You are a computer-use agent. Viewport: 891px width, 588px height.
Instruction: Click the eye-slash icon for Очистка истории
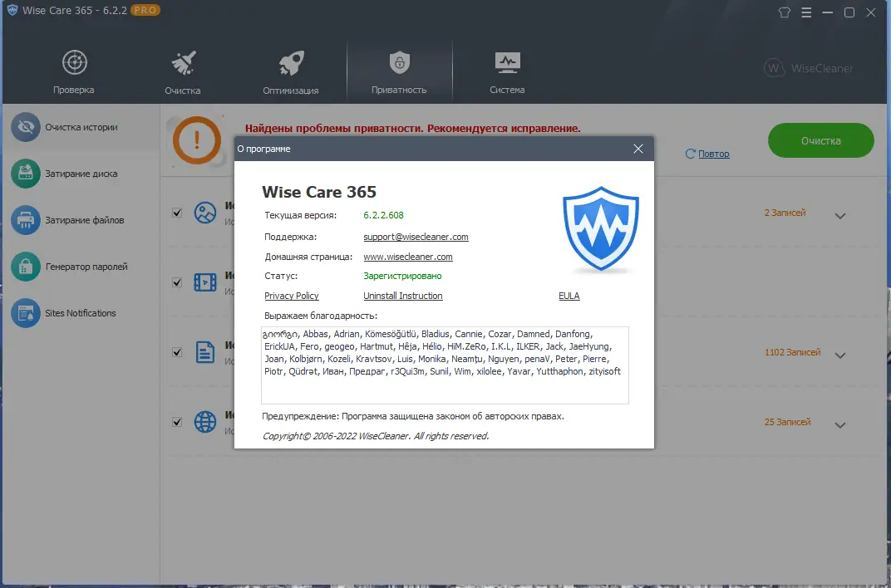[26, 127]
